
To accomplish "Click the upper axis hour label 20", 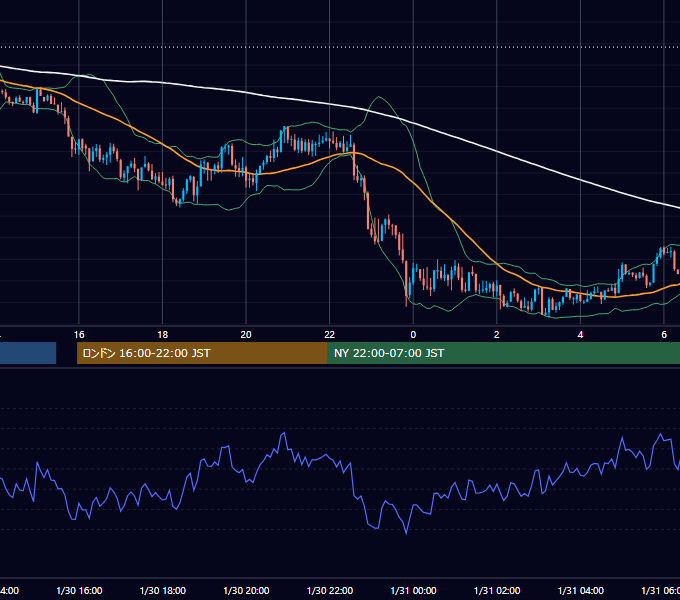I will [x=246, y=335].
